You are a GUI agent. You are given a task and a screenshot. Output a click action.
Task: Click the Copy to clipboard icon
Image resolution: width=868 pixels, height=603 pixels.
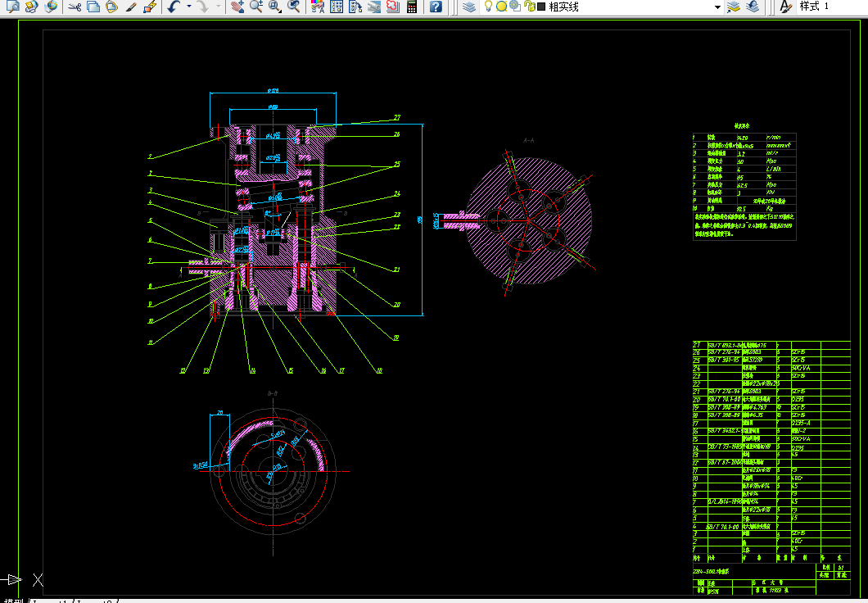93,7
